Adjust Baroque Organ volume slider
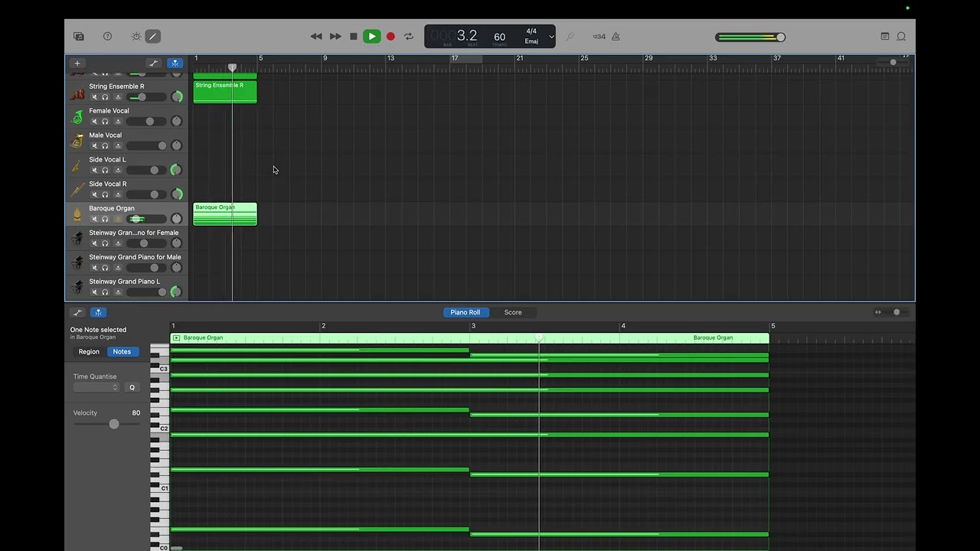The image size is (980, 551). pos(146,219)
